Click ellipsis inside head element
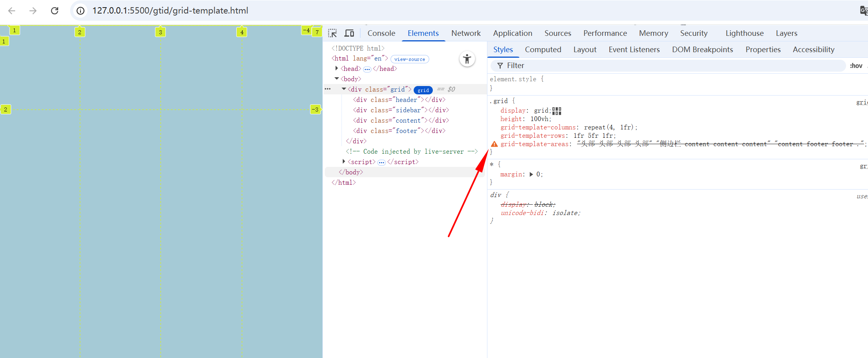The width and height of the screenshot is (868, 358). click(x=367, y=69)
